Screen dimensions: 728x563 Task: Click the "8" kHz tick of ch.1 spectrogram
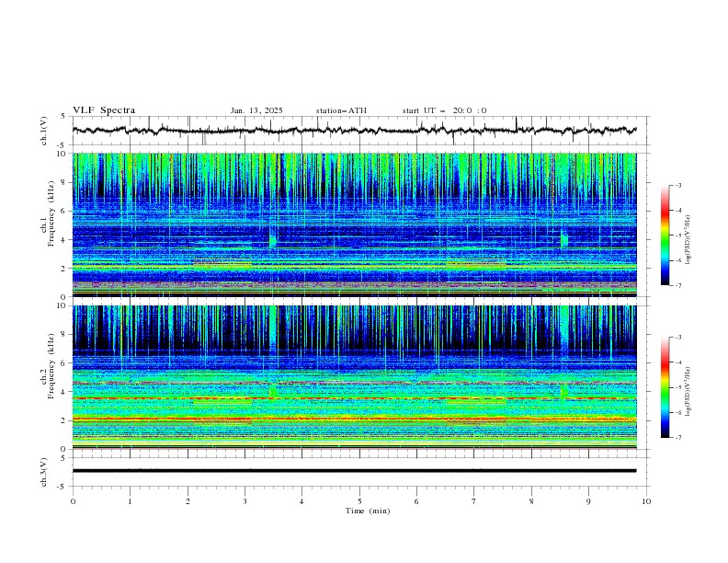64,182
